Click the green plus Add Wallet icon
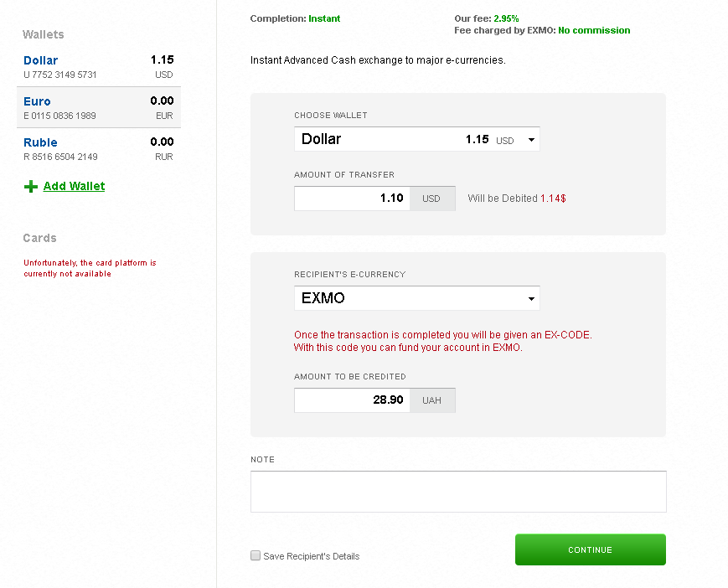Viewport: 728px width, 588px height. [x=31, y=186]
